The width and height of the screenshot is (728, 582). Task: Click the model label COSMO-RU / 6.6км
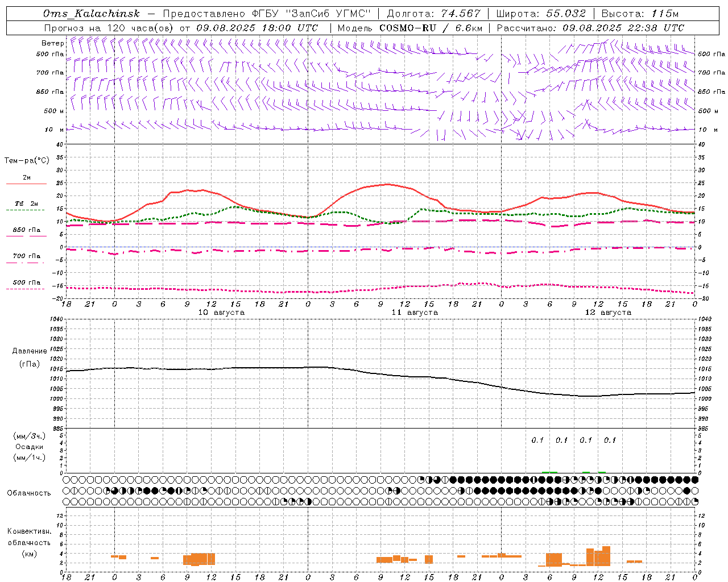pos(431,28)
